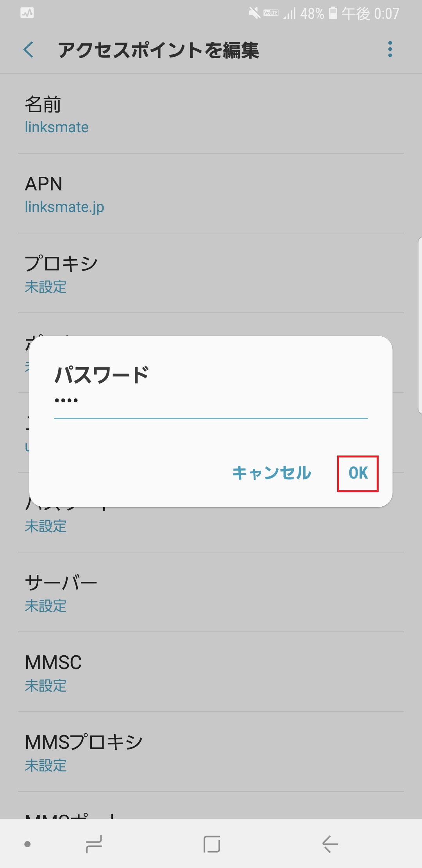Tap the clock showing 午後 0:07
This screenshot has width=422, height=868.
click(370, 13)
